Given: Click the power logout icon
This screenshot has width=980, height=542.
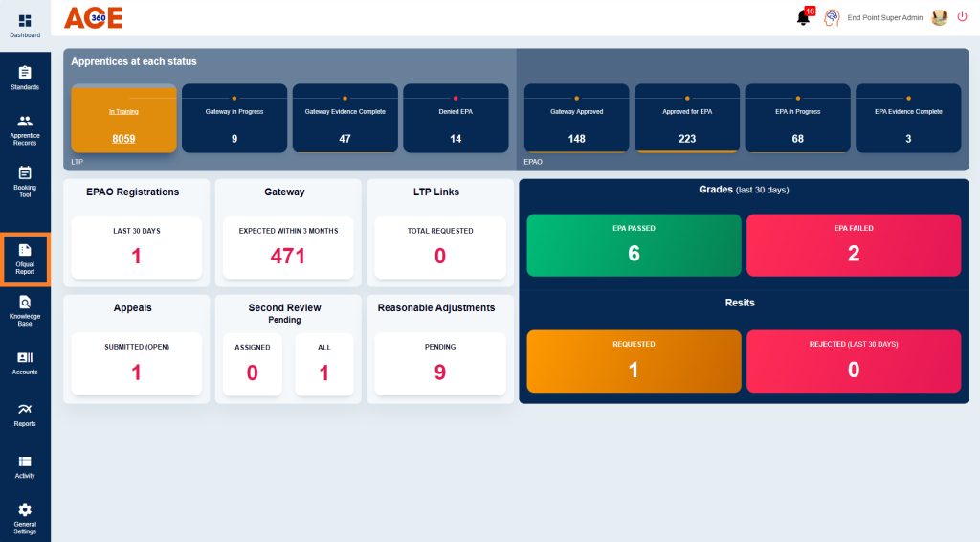Looking at the screenshot, I should pos(963,17).
